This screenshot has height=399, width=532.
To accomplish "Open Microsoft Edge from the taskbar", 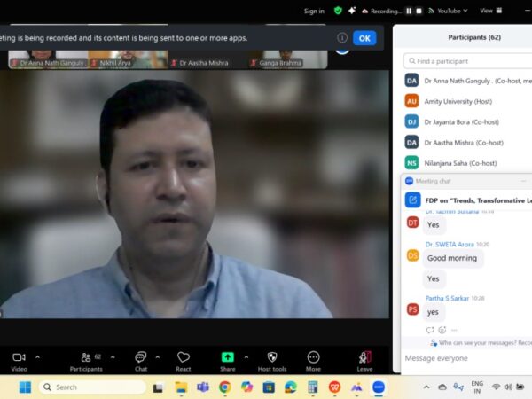I will coord(291,387).
